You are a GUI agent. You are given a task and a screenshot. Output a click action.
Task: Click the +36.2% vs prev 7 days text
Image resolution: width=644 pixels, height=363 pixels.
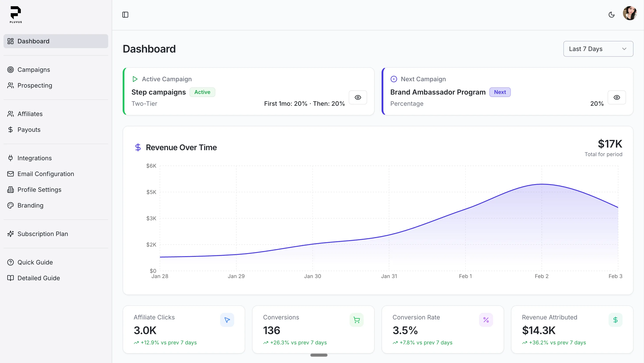pos(557,342)
